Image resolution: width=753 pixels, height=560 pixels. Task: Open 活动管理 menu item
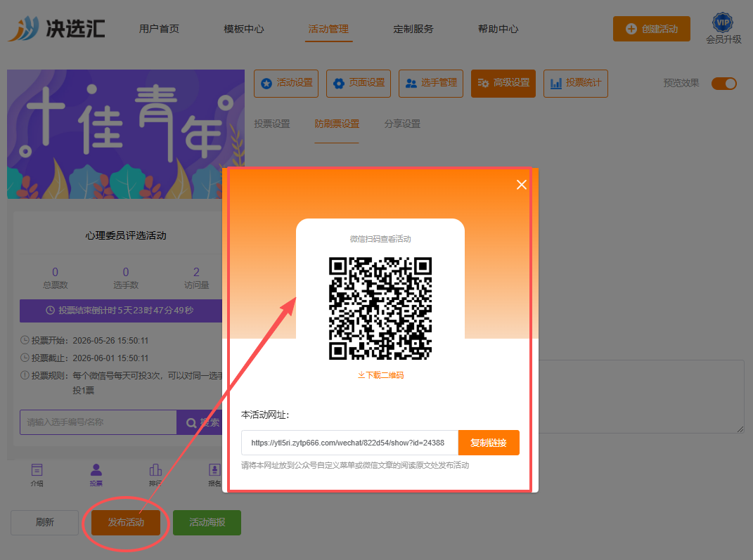click(328, 29)
